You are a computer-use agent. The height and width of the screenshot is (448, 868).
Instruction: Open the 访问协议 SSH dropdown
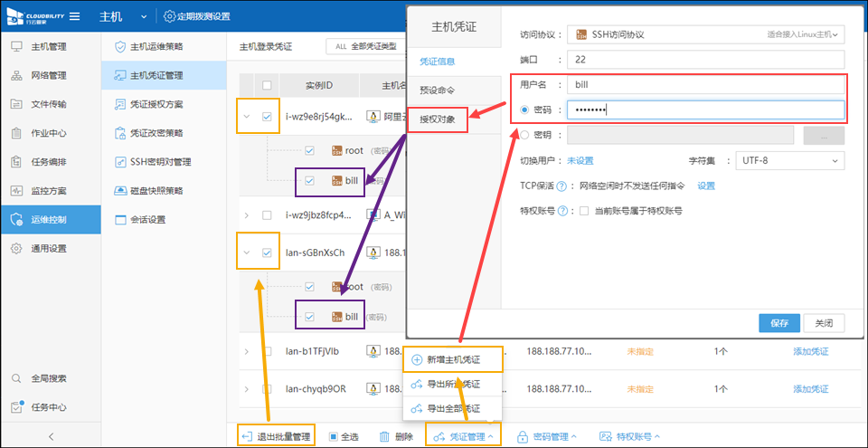[x=705, y=34]
